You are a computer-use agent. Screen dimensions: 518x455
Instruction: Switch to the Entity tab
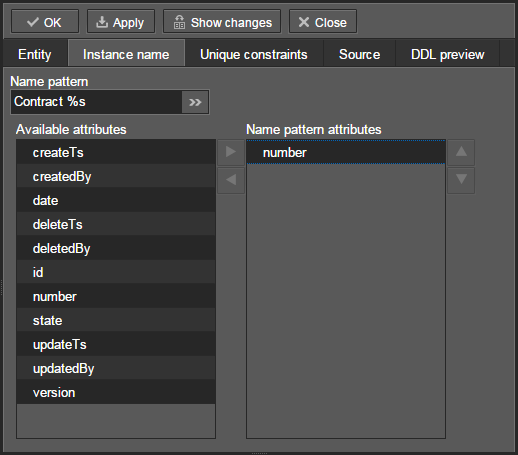35,54
